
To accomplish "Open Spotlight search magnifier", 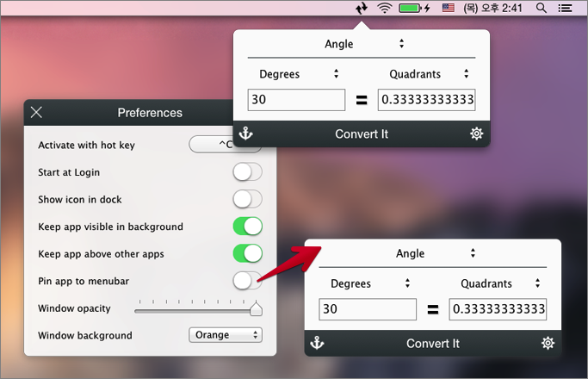I will click(x=542, y=8).
